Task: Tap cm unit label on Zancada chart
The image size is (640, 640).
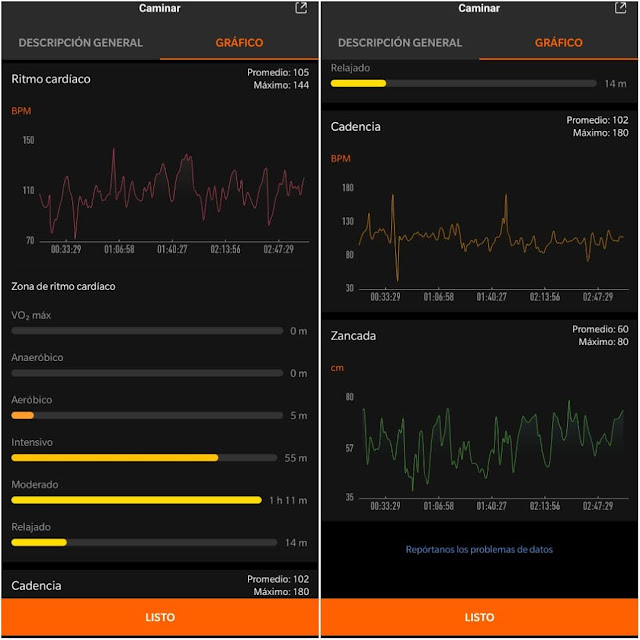Action: tap(337, 368)
